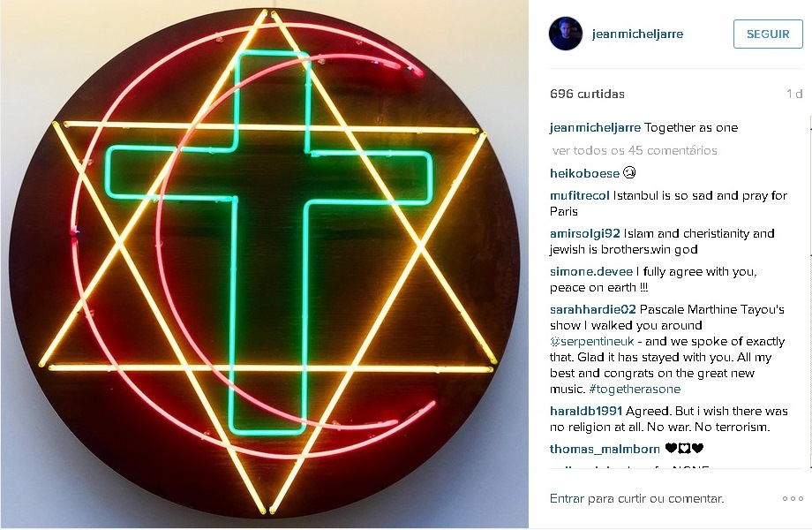Visit thomas_malmborn profile
The image size is (812, 530).
[x=605, y=449]
